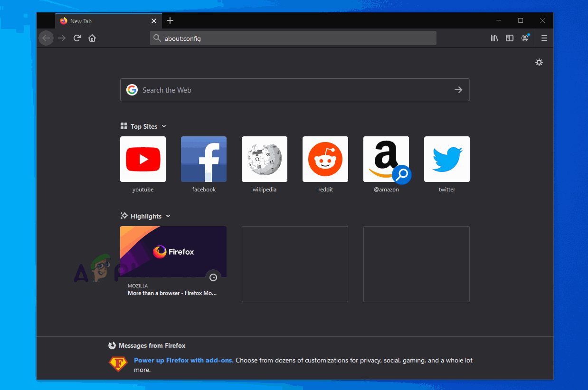Show the sidebars icon
588x390 pixels.
click(510, 38)
